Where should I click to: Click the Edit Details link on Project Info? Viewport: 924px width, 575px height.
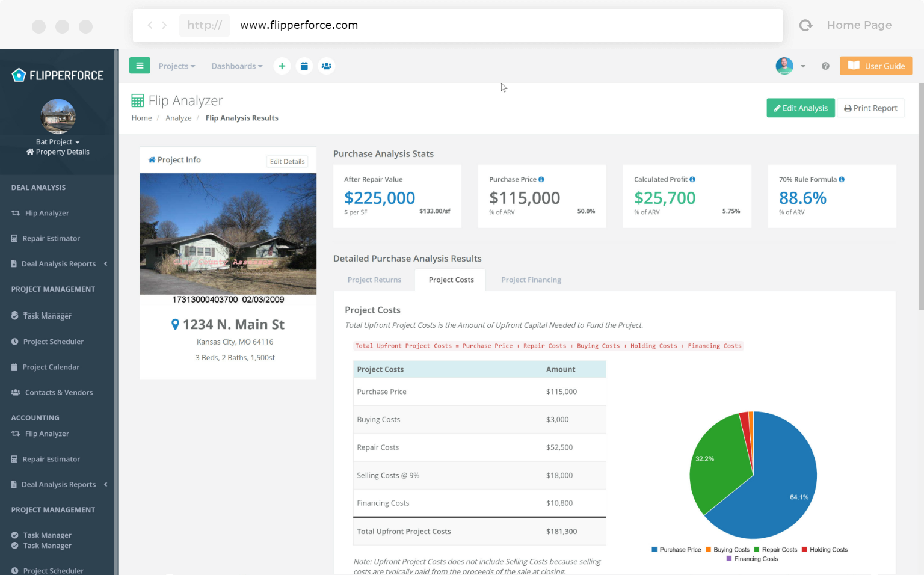[287, 161]
